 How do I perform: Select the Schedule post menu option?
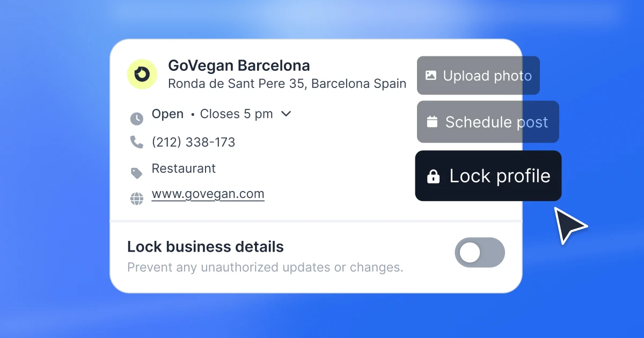click(488, 122)
